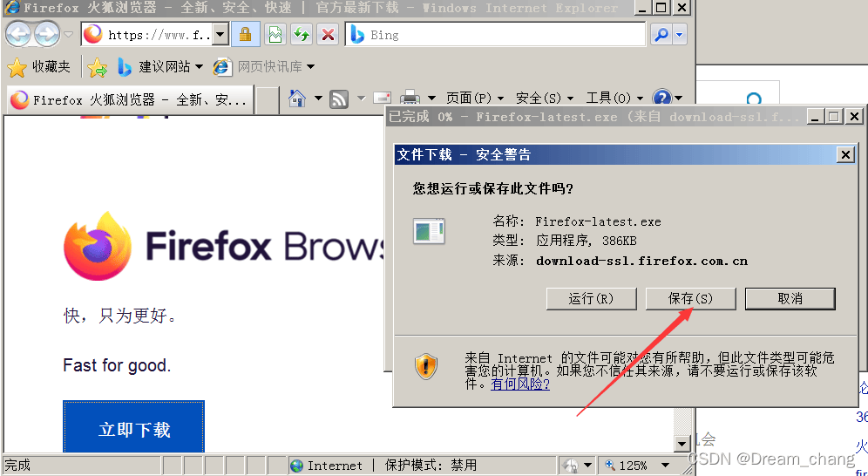Click the printer icon in command bar
The width and height of the screenshot is (868, 476).
410,99
